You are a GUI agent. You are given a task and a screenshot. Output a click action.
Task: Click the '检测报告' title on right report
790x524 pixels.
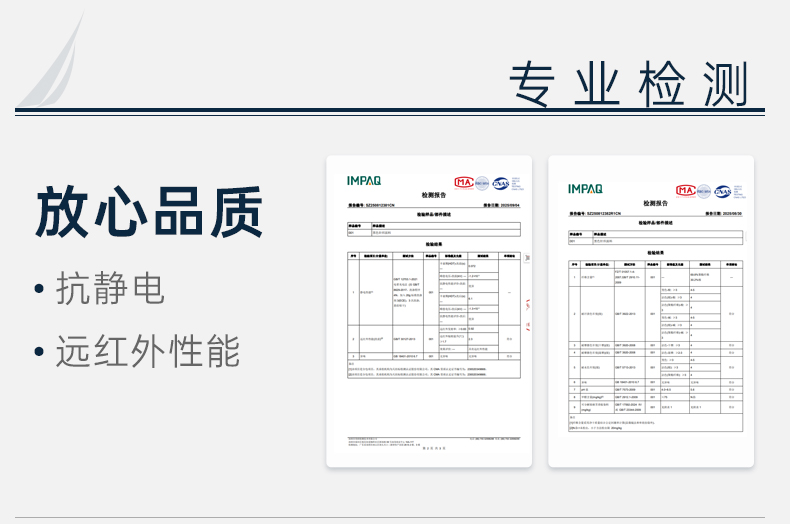(655, 203)
